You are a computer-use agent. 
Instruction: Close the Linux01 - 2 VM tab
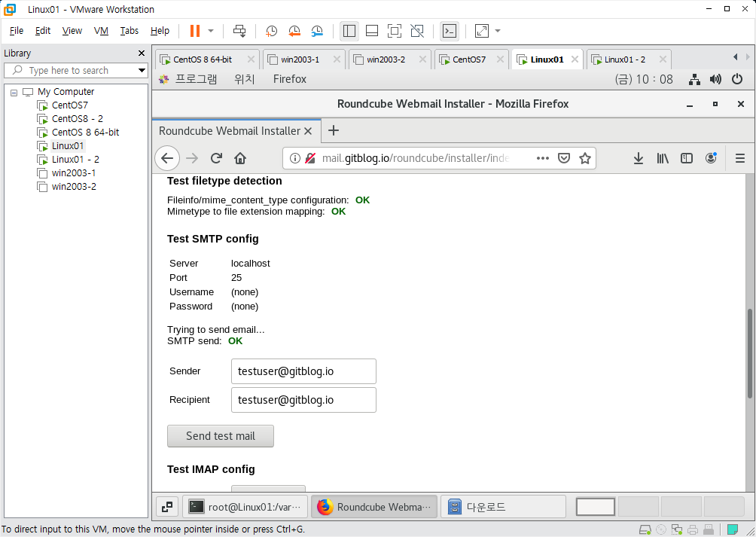[x=663, y=59]
